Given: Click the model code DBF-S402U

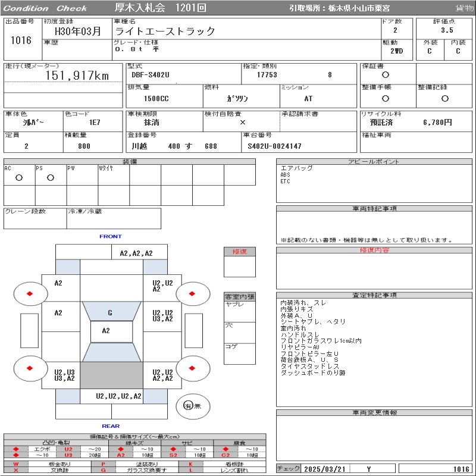Looking at the screenshot, I should pyautogui.click(x=151, y=75).
